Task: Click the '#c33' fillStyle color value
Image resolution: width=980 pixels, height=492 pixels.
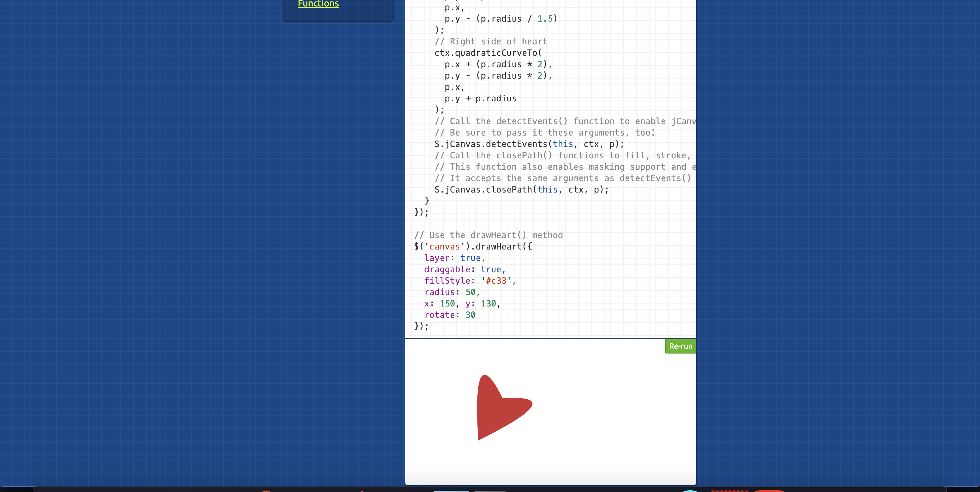Action: coord(496,281)
